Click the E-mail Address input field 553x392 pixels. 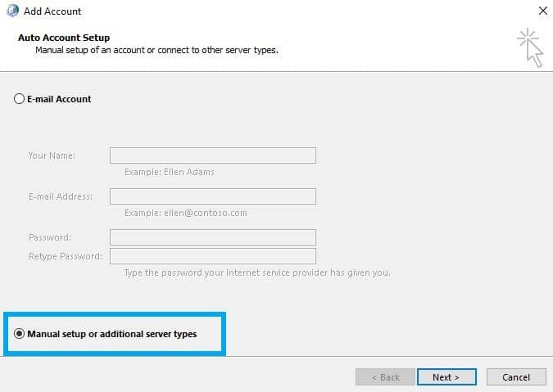(x=213, y=196)
